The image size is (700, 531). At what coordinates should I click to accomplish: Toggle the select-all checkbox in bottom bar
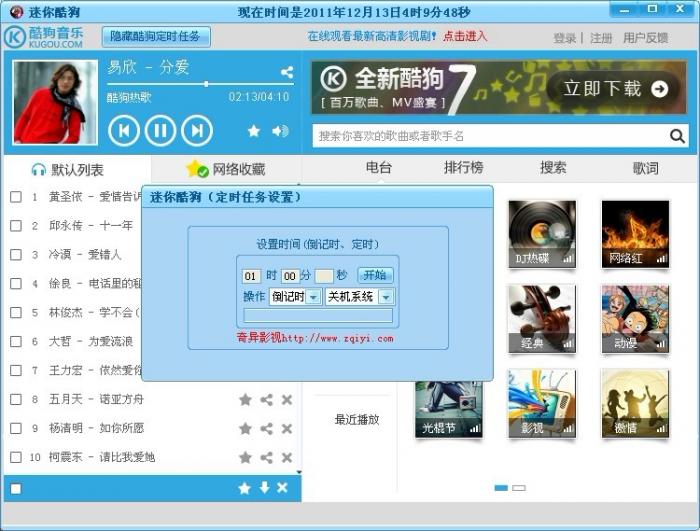(x=16, y=489)
